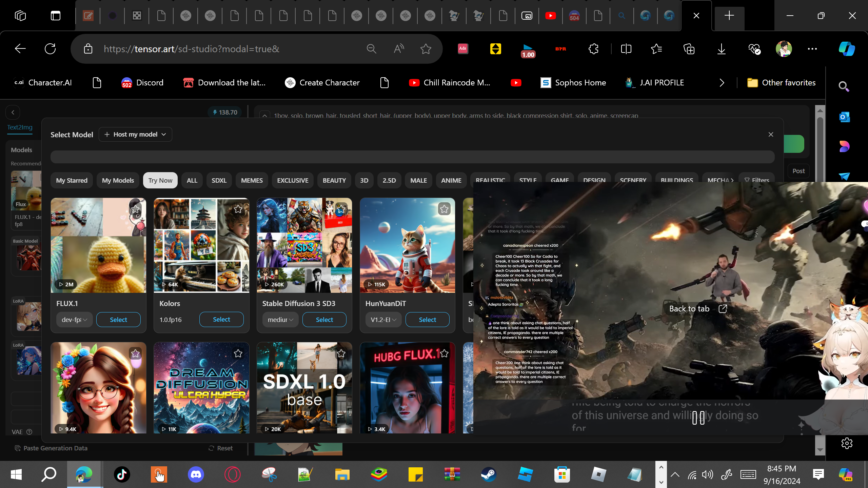Click the Reset button
This screenshot has width=868, height=488.
pos(221,448)
